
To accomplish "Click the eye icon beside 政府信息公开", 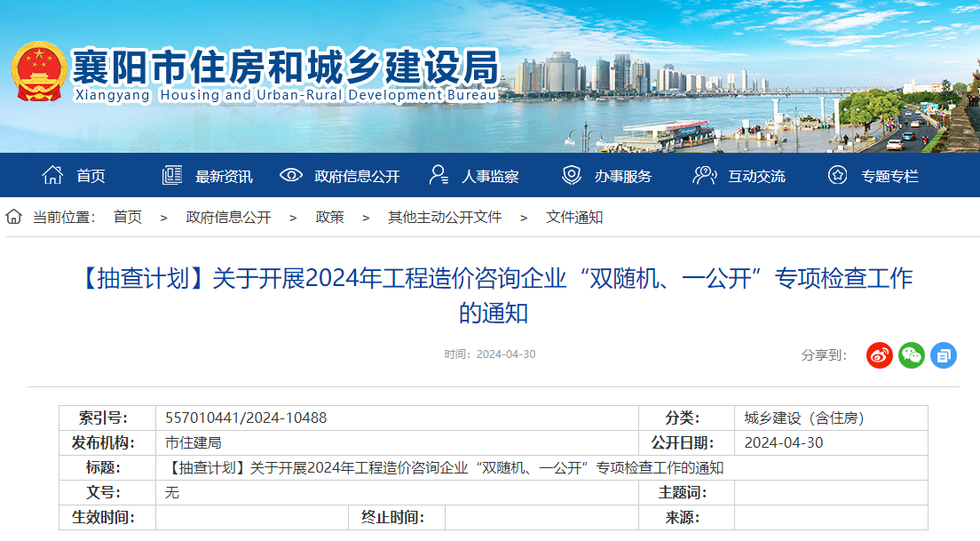I will coord(291,175).
